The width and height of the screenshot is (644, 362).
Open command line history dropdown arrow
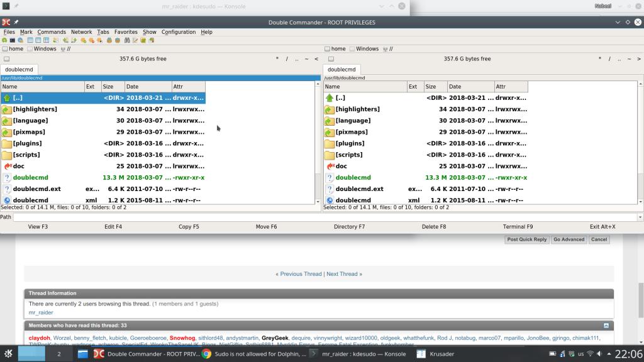click(640, 217)
